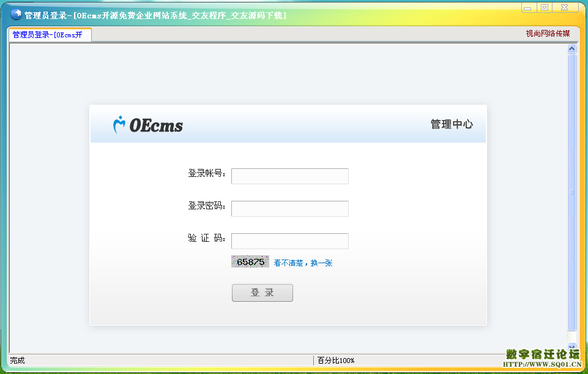Click the 管理中心 heading text
Screen dimensions: 588x374
click(452, 124)
